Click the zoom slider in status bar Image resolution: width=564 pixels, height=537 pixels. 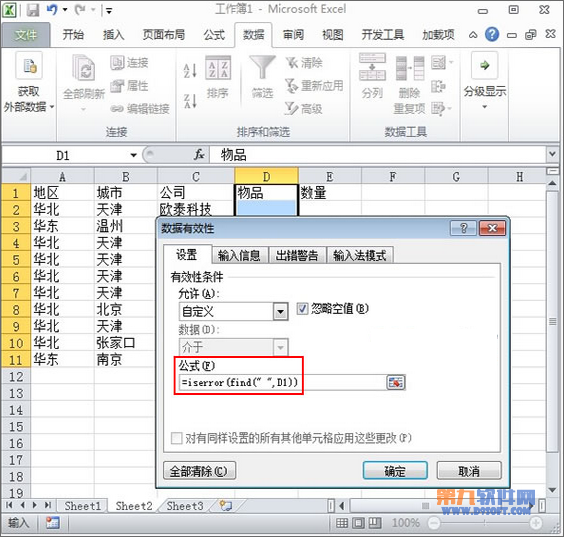coord(485,523)
